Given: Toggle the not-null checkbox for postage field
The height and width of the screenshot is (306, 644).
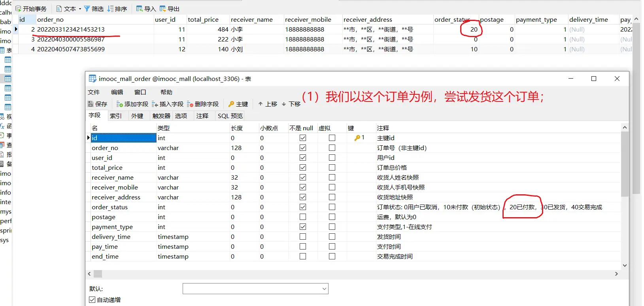Looking at the screenshot, I should pyautogui.click(x=303, y=217).
